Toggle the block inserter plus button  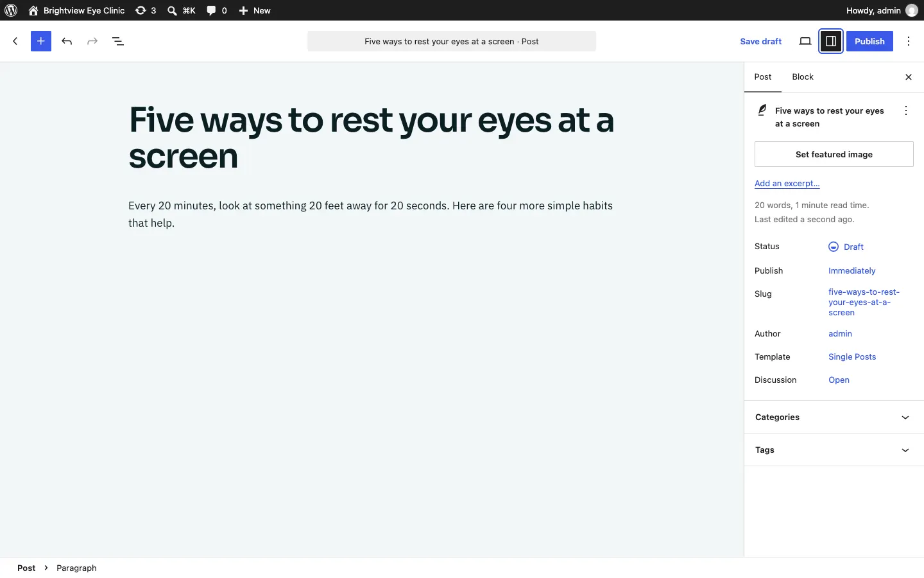pos(41,41)
